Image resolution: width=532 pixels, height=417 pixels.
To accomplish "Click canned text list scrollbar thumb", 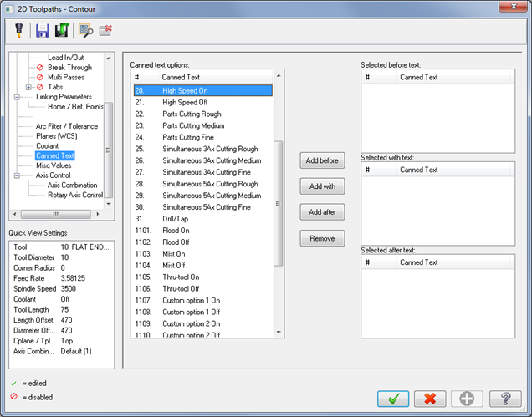I will click(x=279, y=204).
